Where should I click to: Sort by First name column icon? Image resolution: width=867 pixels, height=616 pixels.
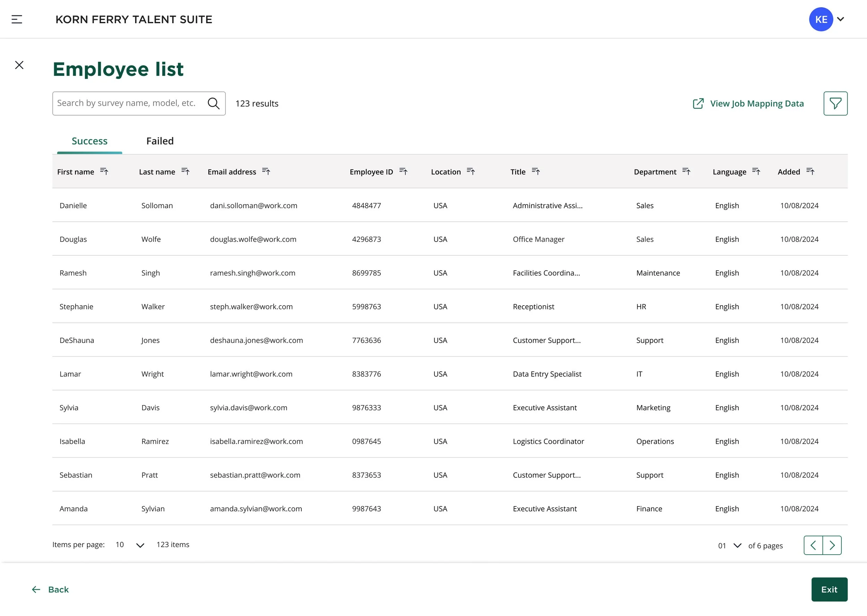point(104,171)
